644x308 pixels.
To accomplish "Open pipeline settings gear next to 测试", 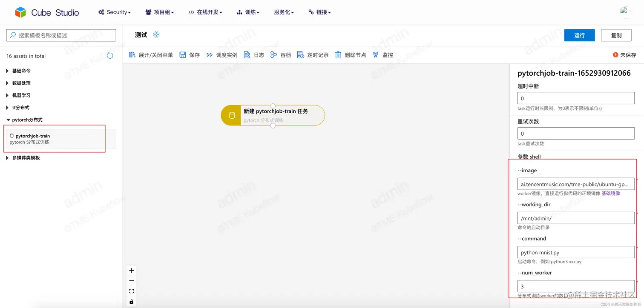I will click(x=156, y=35).
